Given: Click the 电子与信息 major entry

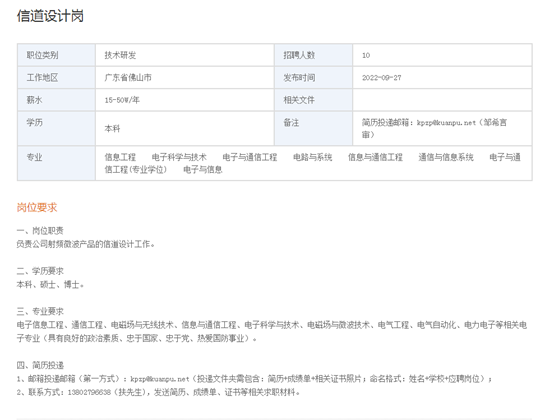Looking at the screenshot, I should 203,170.
